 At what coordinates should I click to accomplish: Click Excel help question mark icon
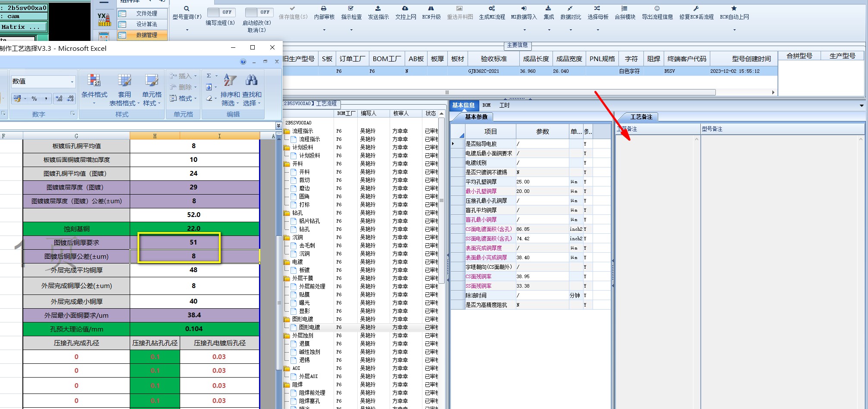[x=243, y=62]
